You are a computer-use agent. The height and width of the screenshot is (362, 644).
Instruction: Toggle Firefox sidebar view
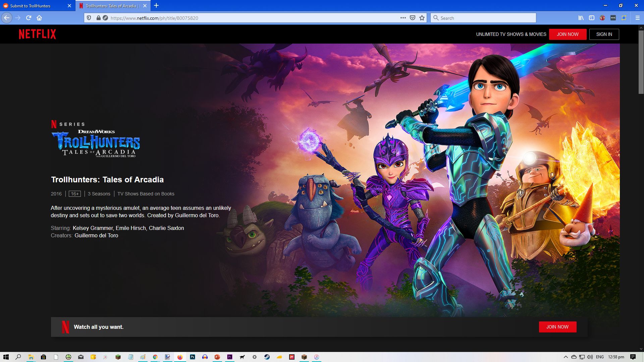pos(592,18)
